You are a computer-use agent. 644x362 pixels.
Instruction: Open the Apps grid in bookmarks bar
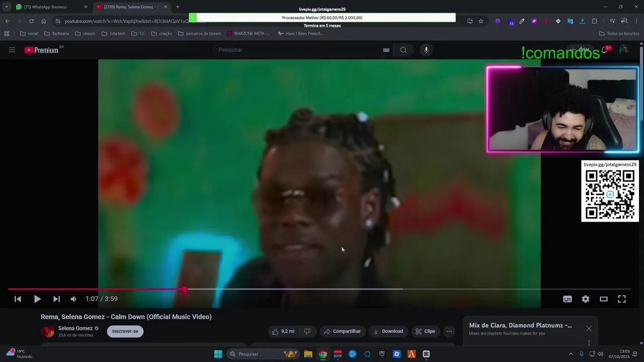tap(7, 34)
